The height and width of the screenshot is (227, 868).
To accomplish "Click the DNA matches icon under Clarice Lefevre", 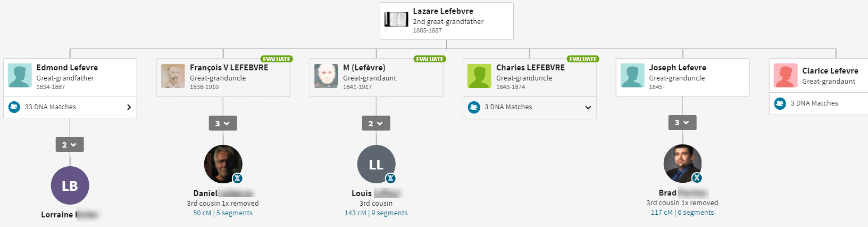I will (x=780, y=103).
